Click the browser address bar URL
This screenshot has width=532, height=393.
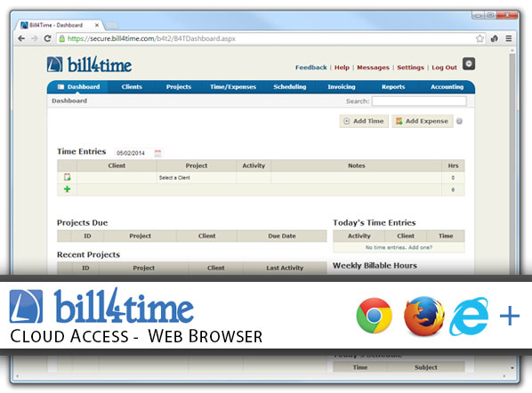tap(151, 38)
